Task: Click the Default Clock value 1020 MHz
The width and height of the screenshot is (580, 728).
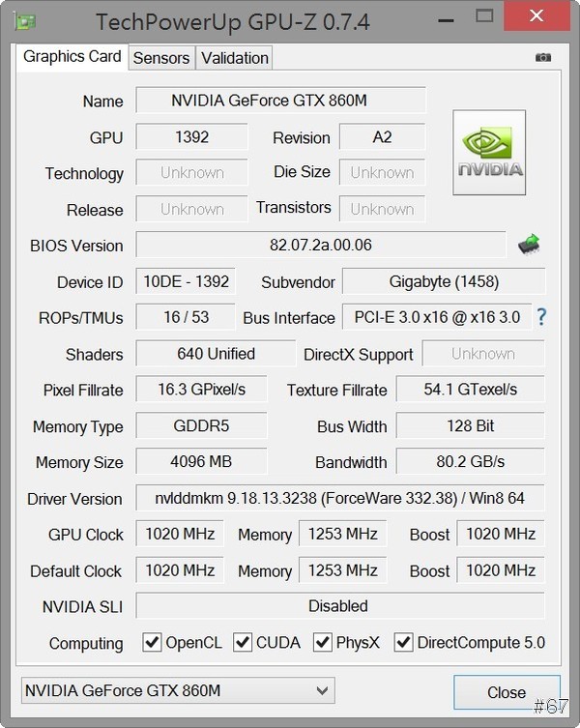Action: point(180,569)
